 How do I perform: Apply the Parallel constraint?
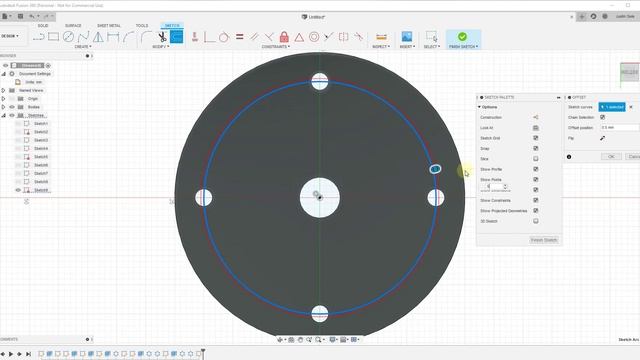tap(254, 37)
